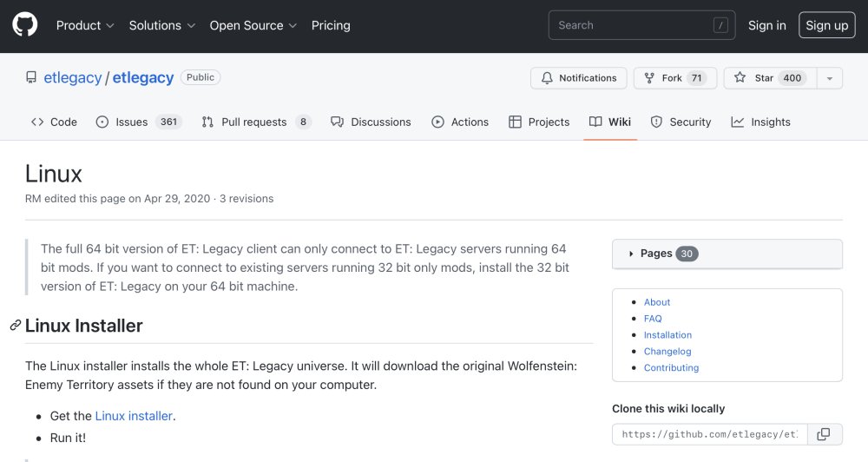Open the FAQ wiki page

click(653, 319)
